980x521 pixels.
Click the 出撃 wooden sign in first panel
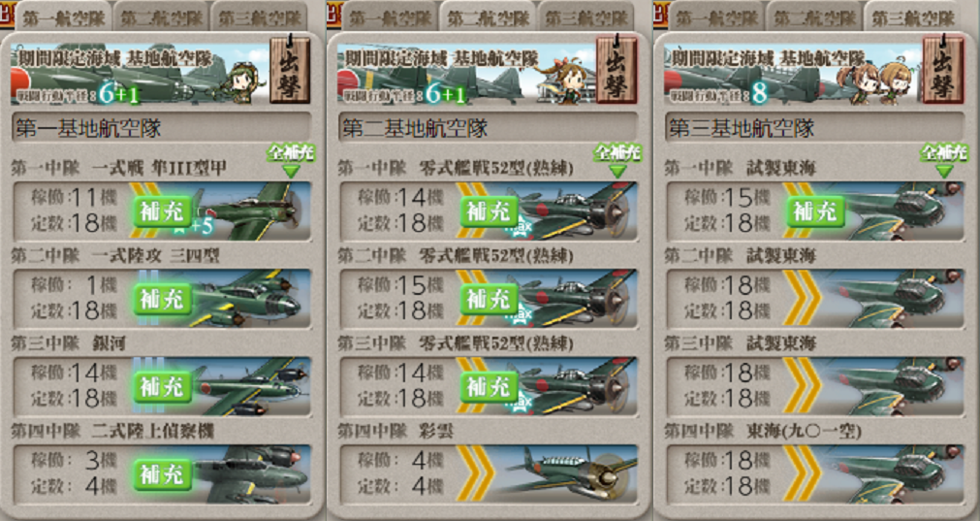click(x=290, y=70)
